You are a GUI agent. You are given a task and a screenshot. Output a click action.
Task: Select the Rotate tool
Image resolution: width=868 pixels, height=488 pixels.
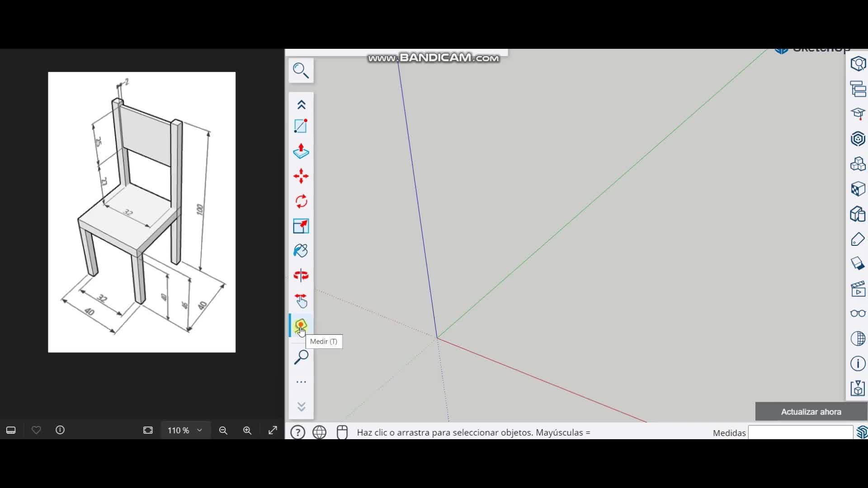(301, 201)
